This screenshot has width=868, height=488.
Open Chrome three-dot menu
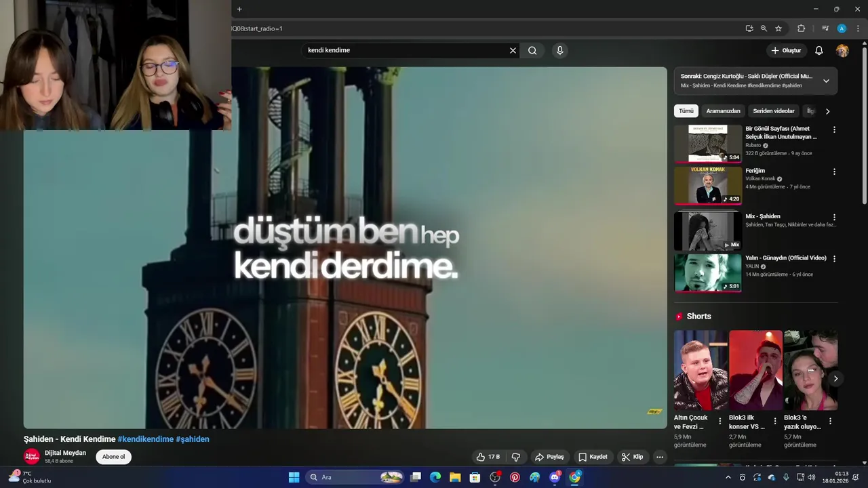[x=858, y=28]
